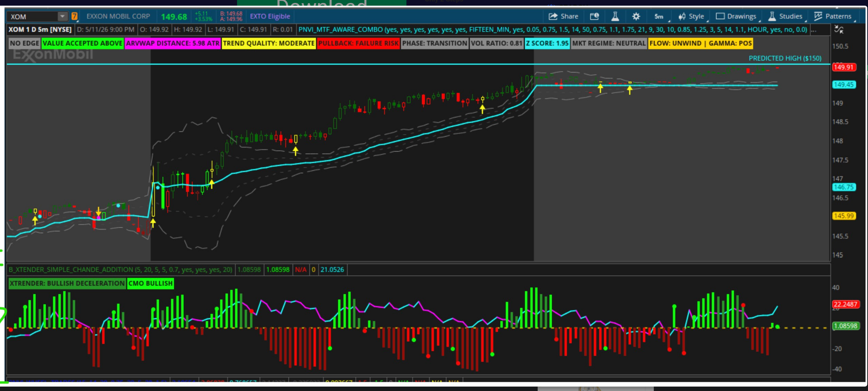This screenshot has width=868, height=391.
Task: Click the PHASE: TRANSITION label
Action: [435, 43]
